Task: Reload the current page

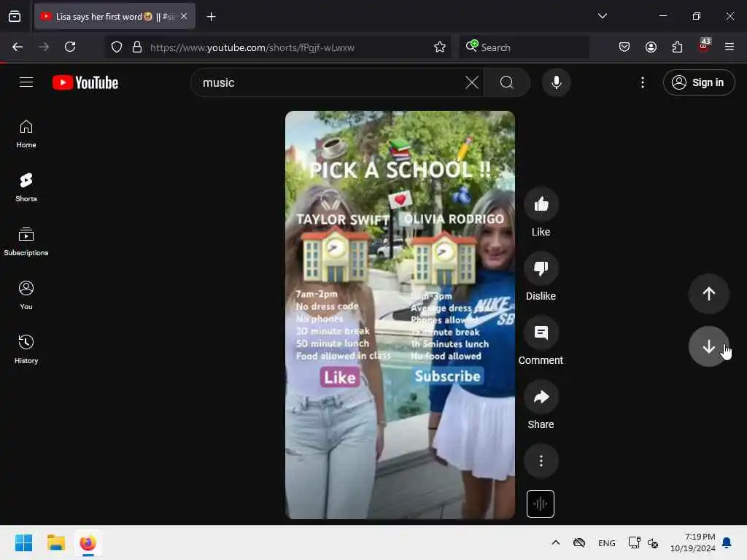Action: (x=70, y=47)
